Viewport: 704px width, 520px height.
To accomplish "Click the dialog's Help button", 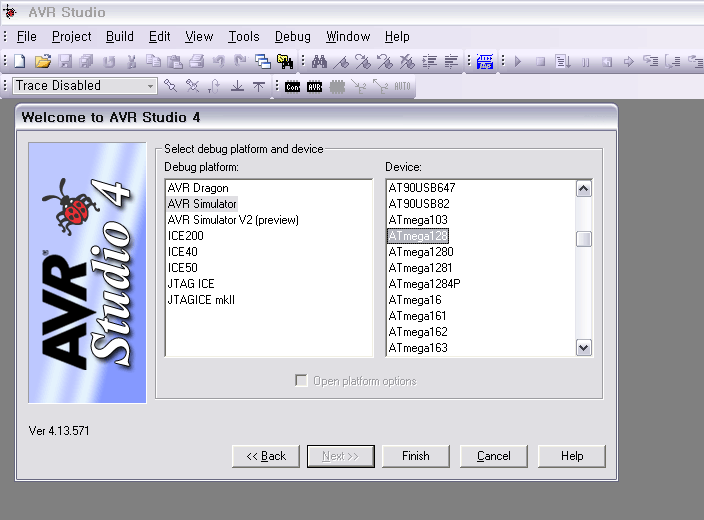I will pyautogui.click(x=572, y=456).
